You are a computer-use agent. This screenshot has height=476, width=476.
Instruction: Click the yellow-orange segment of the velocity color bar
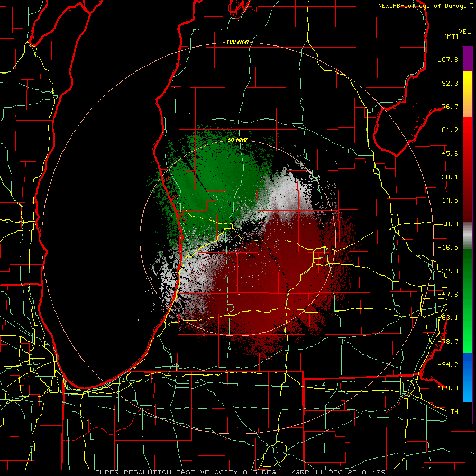pyautogui.click(x=467, y=94)
